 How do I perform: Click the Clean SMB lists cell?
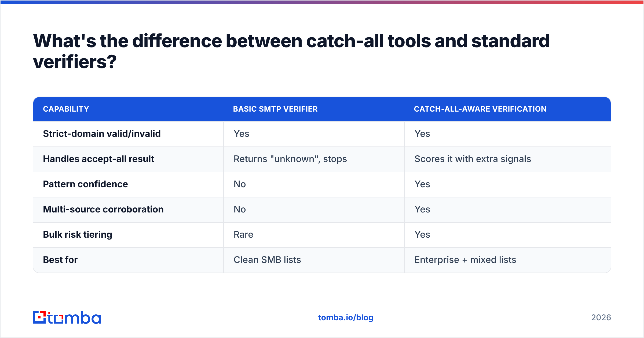click(267, 260)
